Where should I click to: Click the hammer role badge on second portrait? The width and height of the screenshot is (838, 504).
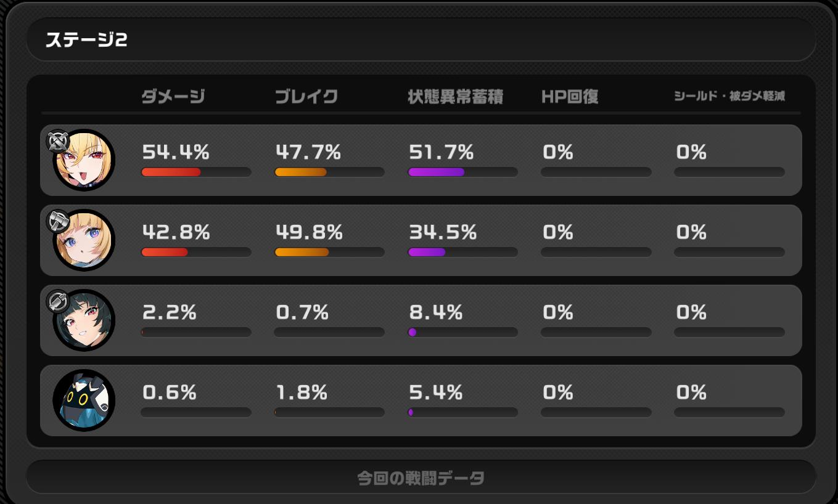(x=58, y=221)
